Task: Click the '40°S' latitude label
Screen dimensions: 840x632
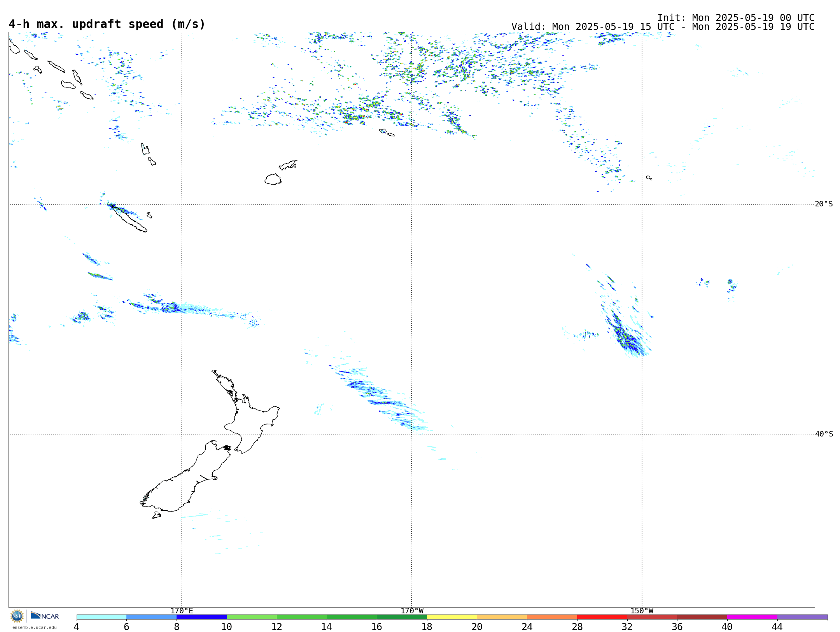Action: coord(824,434)
